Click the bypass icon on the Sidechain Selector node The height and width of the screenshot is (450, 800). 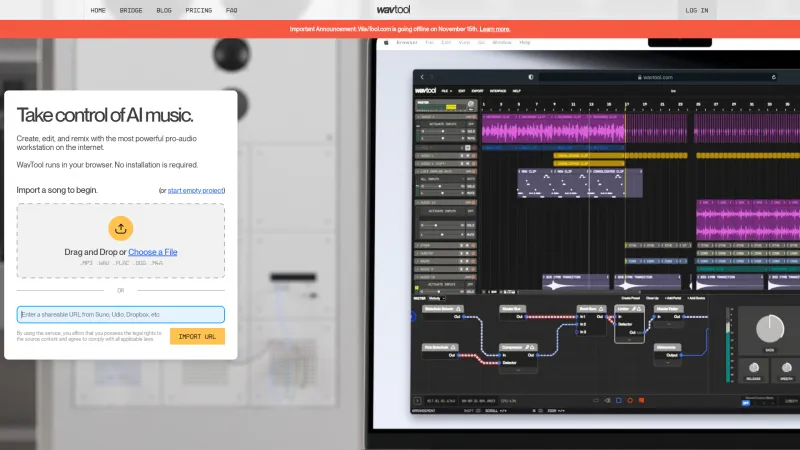tap(458, 309)
